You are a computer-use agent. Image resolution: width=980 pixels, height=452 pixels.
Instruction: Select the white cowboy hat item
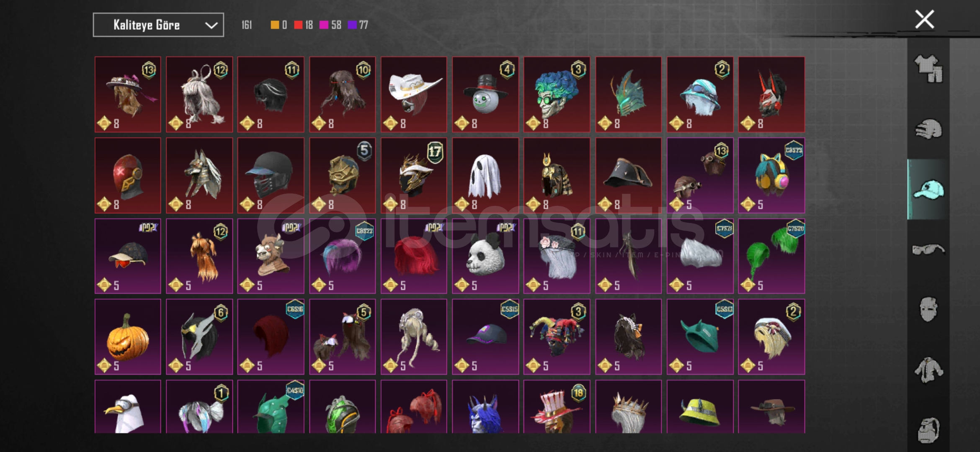click(414, 95)
